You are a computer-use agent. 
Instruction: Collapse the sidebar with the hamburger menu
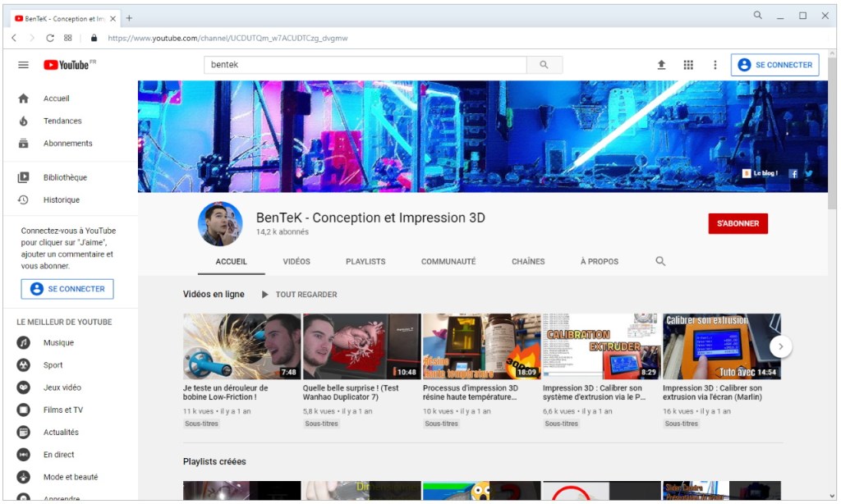point(23,65)
